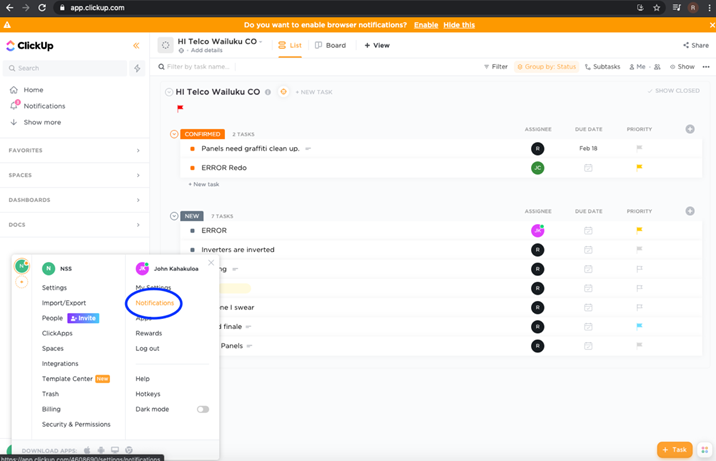Select Notifications under John Kahakuloa
The width and height of the screenshot is (716, 461).
coord(154,303)
